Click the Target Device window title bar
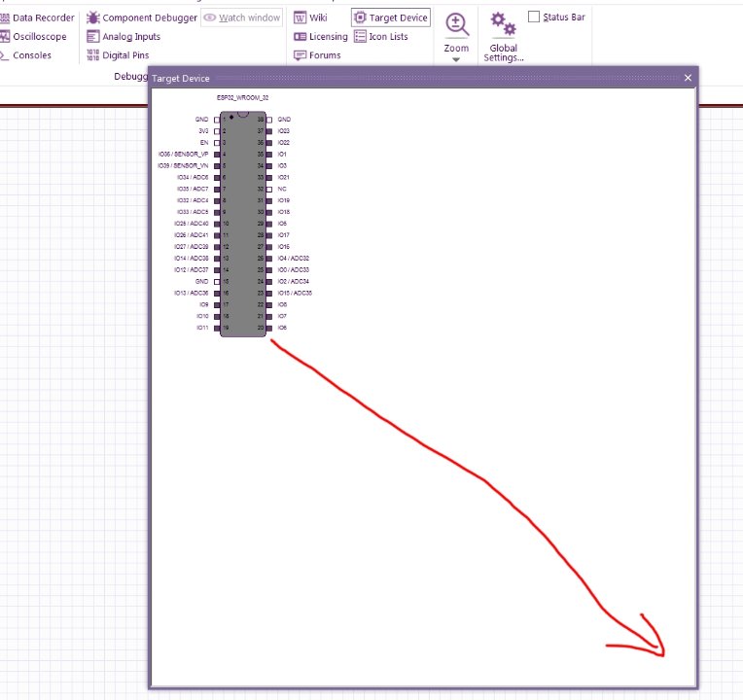 click(x=389, y=78)
